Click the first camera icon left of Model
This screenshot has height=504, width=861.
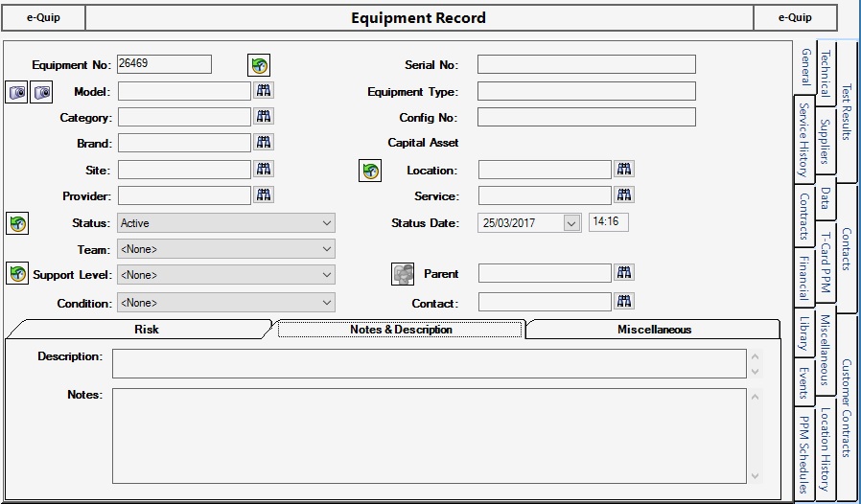[x=17, y=92]
